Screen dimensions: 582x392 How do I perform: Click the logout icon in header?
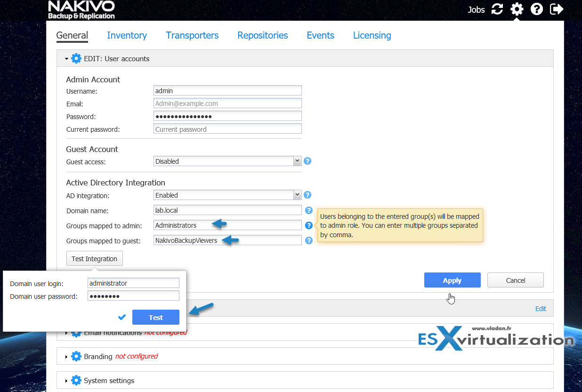tap(557, 9)
